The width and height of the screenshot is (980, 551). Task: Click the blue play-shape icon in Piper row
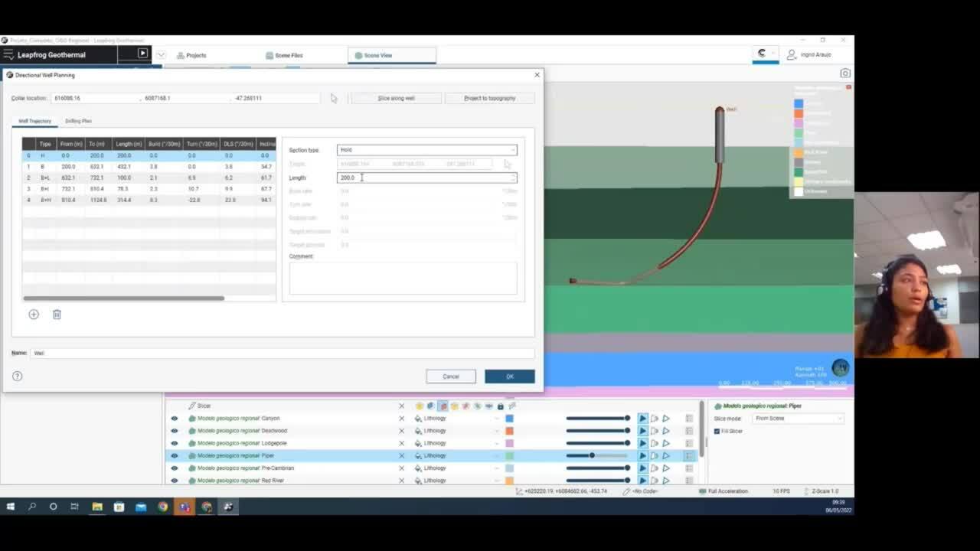(x=642, y=455)
